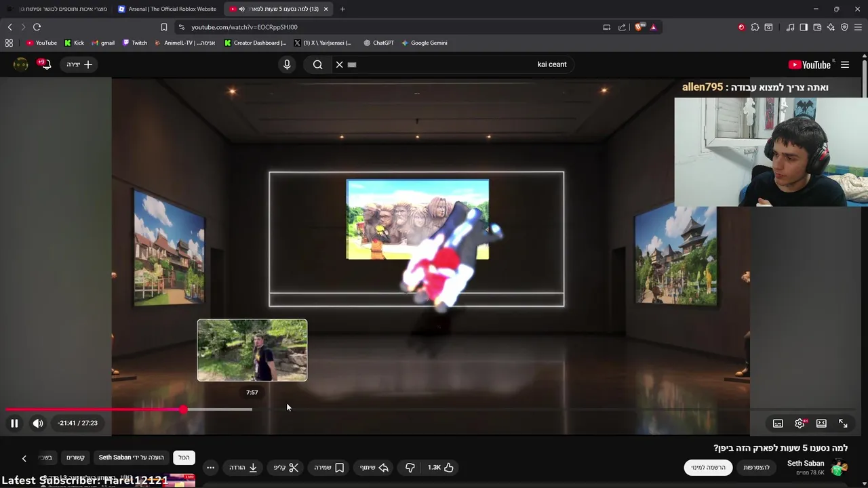Open the YouTube hamburger guide menu
The width and height of the screenshot is (868, 488).
tap(845, 64)
